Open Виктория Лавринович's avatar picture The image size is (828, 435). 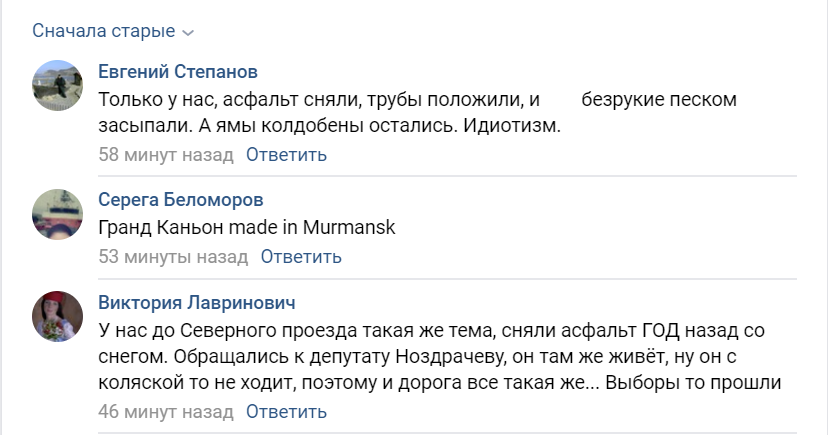click(x=58, y=315)
